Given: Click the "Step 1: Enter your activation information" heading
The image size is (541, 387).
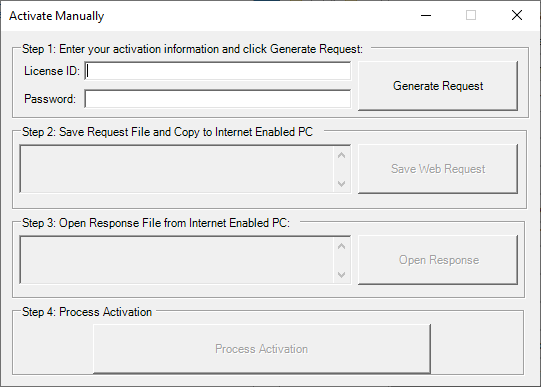Looking at the screenshot, I should click(193, 49).
